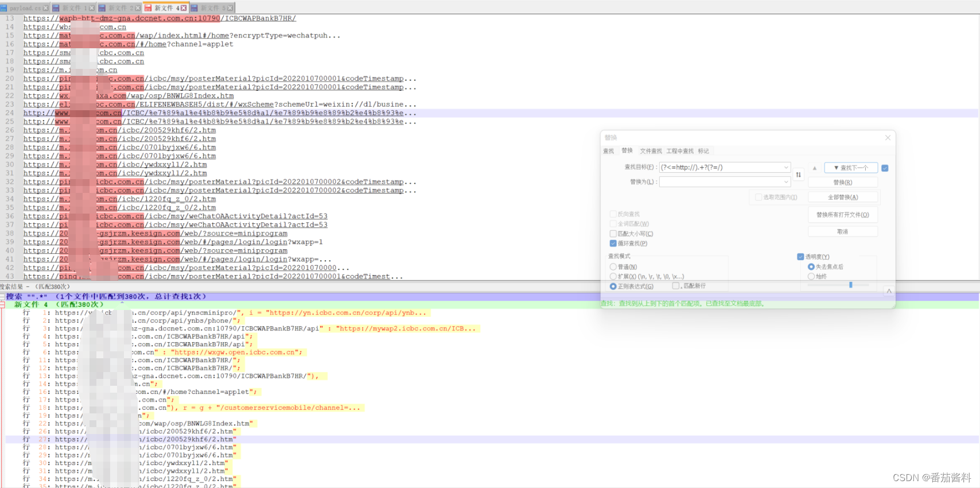Close the 替换 dialog
980x488 pixels.
click(x=888, y=138)
